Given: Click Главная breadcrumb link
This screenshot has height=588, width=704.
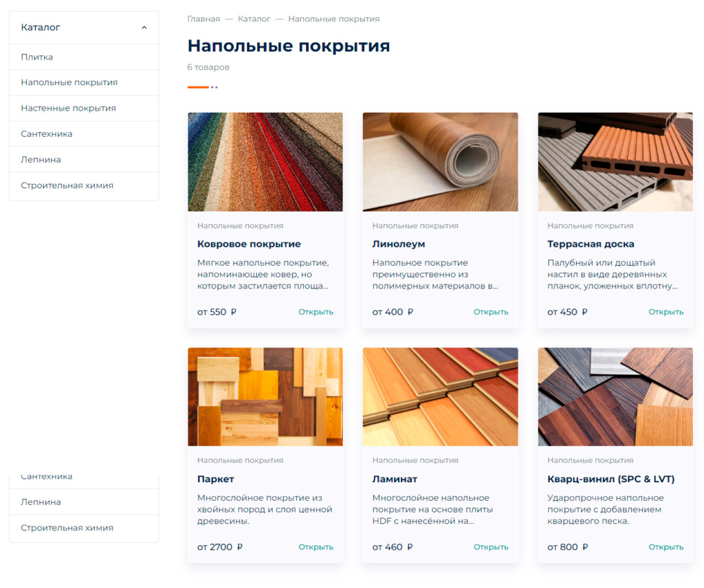Looking at the screenshot, I should point(203,19).
